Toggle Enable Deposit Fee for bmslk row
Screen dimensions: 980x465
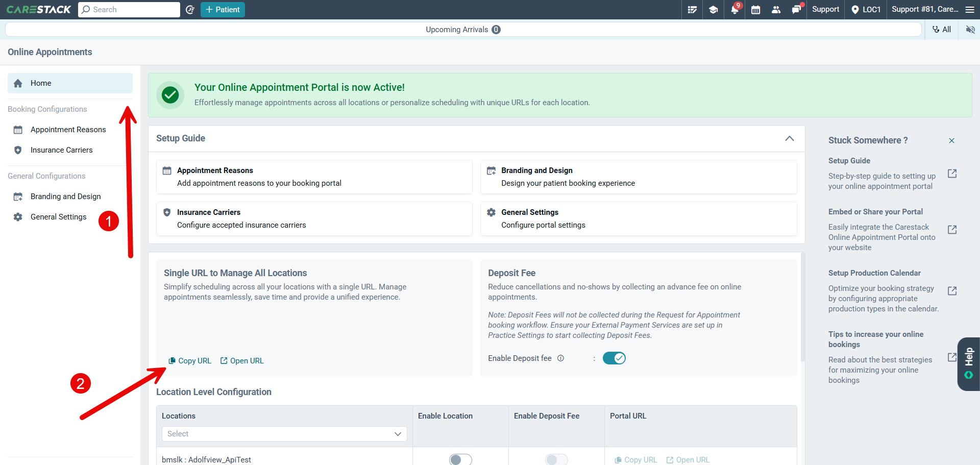556,459
